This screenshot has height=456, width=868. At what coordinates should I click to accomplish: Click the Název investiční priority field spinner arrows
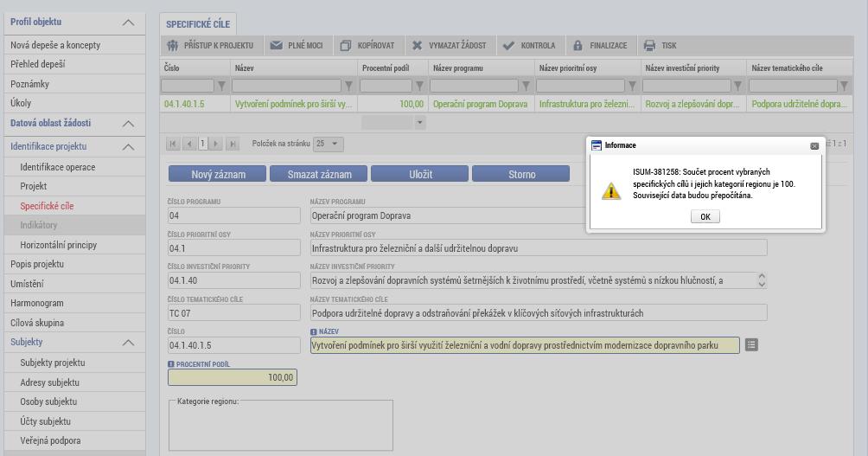(762, 280)
